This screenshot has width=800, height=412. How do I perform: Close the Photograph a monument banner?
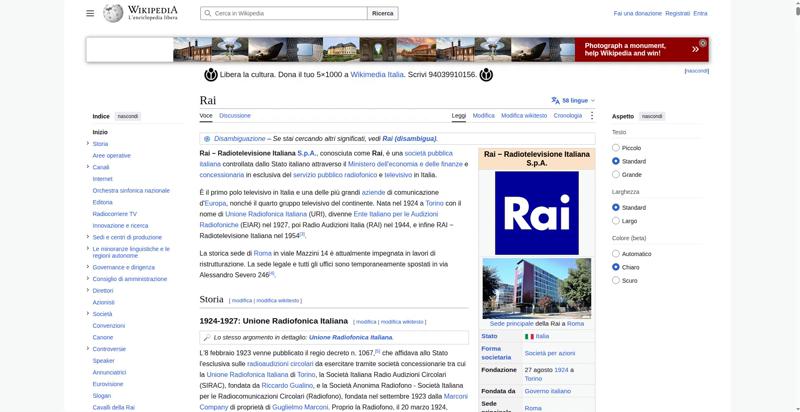[703, 43]
